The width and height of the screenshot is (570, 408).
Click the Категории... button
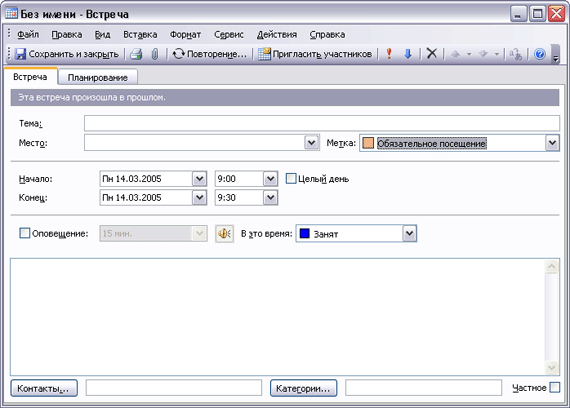(x=303, y=388)
